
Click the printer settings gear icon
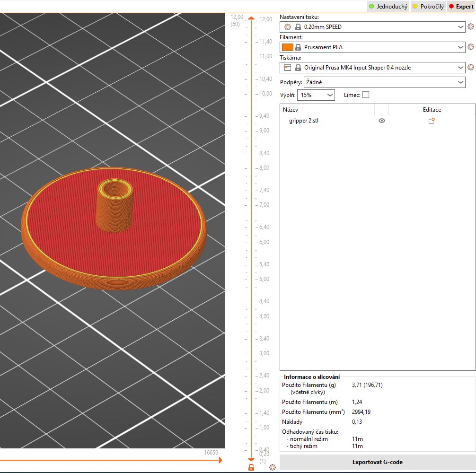[x=471, y=67]
